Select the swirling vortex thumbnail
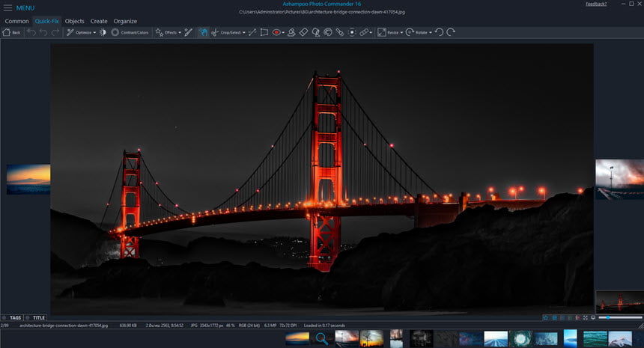Viewport: 644px width, 348px height. (x=520, y=339)
